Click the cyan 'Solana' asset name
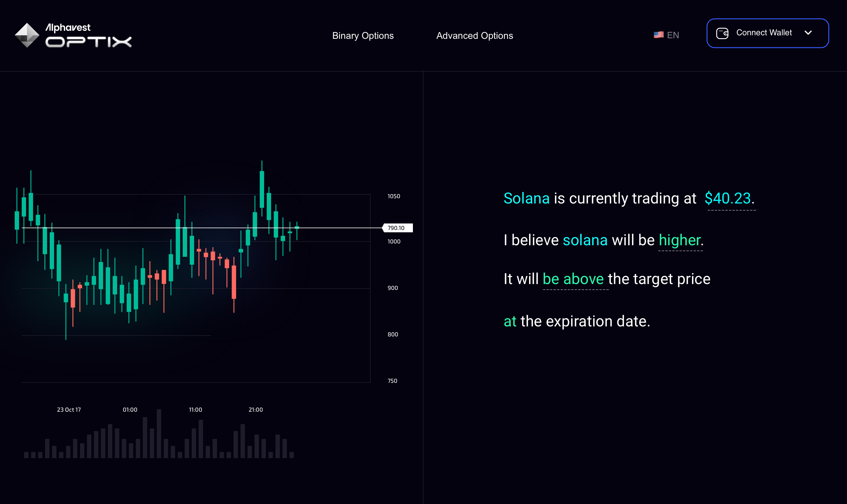 526,198
